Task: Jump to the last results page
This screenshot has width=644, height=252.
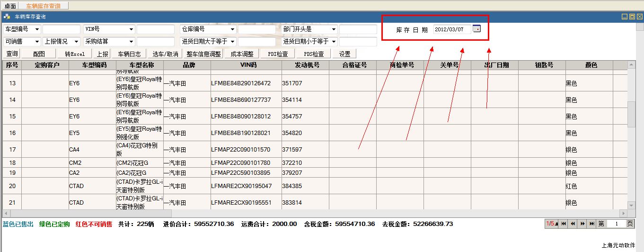Action: click(x=591, y=224)
